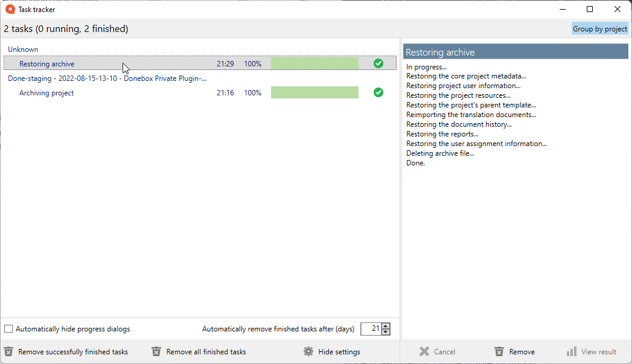This screenshot has width=632, height=364.
Task: Toggle Group by project
Action: (x=599, y=28)
